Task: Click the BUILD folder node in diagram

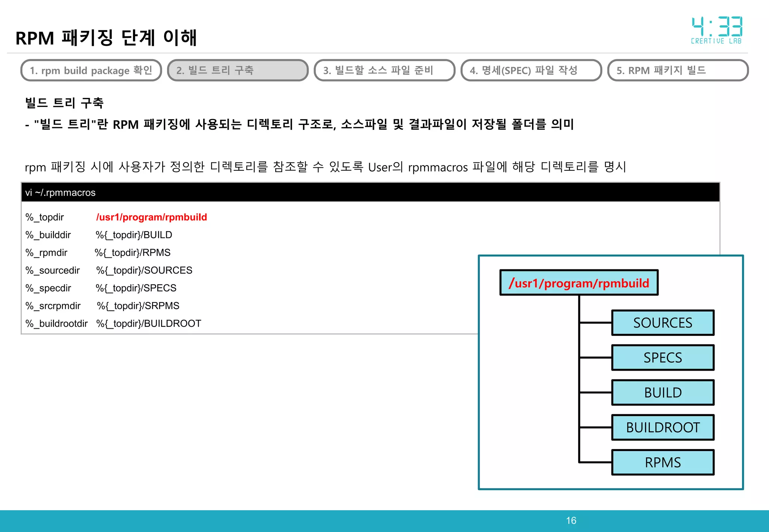Action: 663,392
